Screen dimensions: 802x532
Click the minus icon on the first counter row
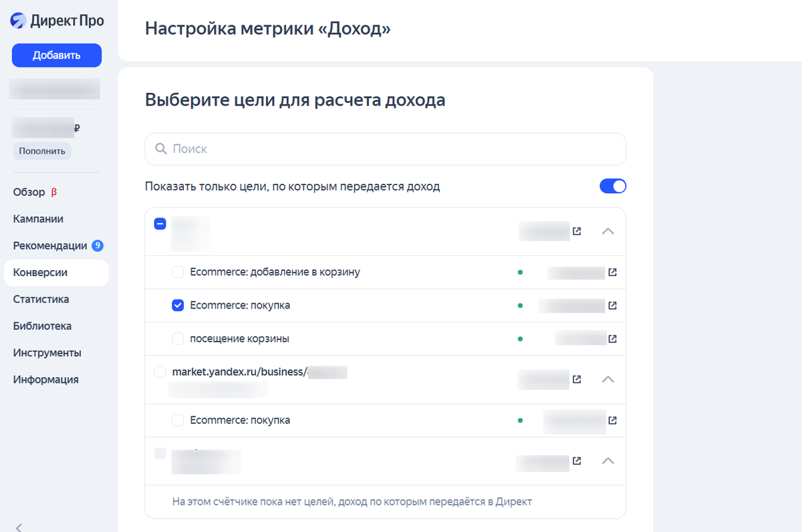pyautogui.click(x=160, y=224)
